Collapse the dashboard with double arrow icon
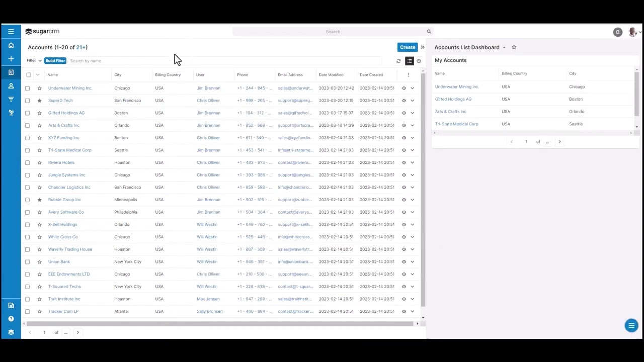This screenshot has width=644, height=362. click(x=423, y=47)
